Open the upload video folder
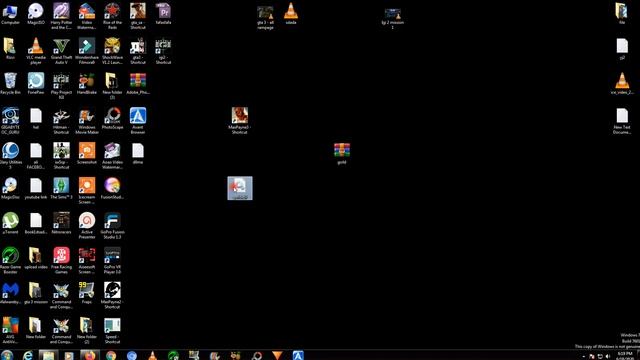640x360 pixels. pos(36,258)
